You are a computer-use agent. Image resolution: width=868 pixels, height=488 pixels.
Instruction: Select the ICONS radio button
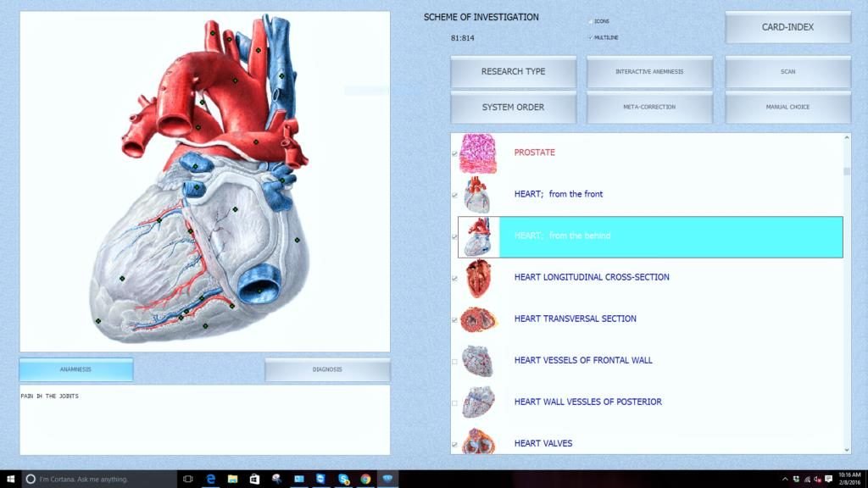coord(590,21)
